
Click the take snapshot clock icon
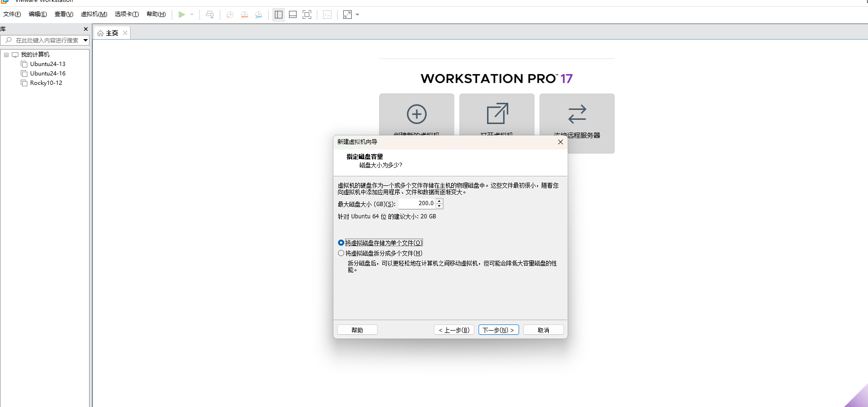coord(230,15)
